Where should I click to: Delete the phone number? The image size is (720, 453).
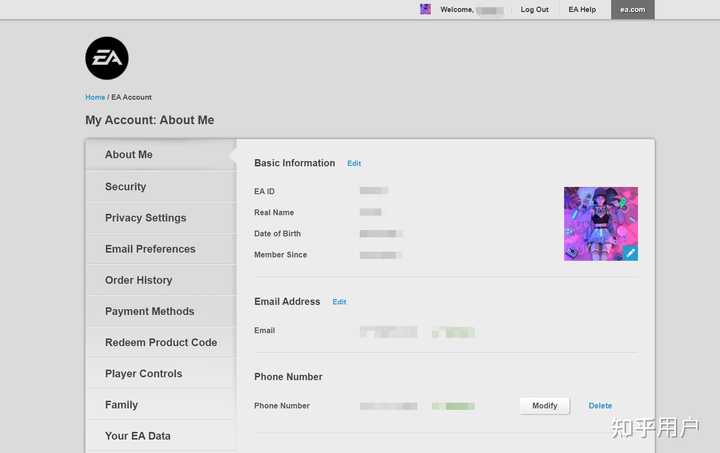[x=600, y=406]
